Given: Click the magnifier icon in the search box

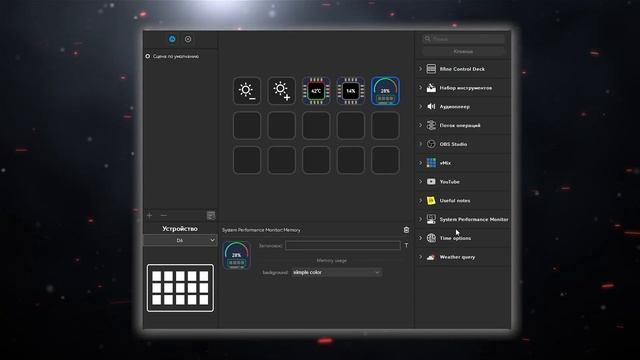Looking at the screenshot, I should (427, 39).
